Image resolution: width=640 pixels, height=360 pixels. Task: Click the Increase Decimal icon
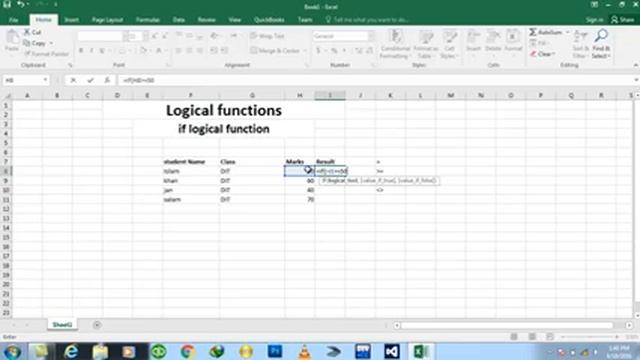pyautogui.click(x=358, y=51)
